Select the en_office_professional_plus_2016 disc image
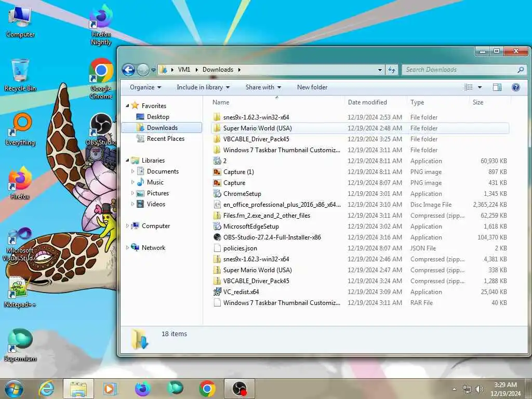 pos(360,205)
